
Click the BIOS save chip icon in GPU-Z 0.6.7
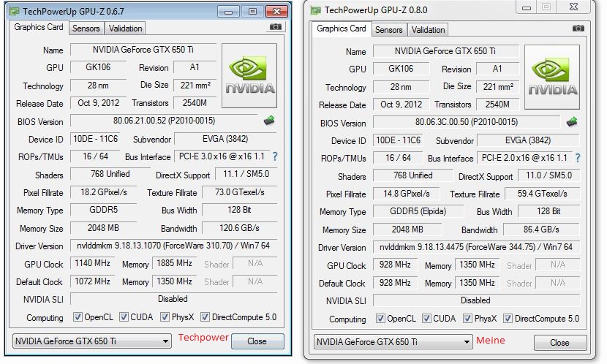[x=269, y=121]
